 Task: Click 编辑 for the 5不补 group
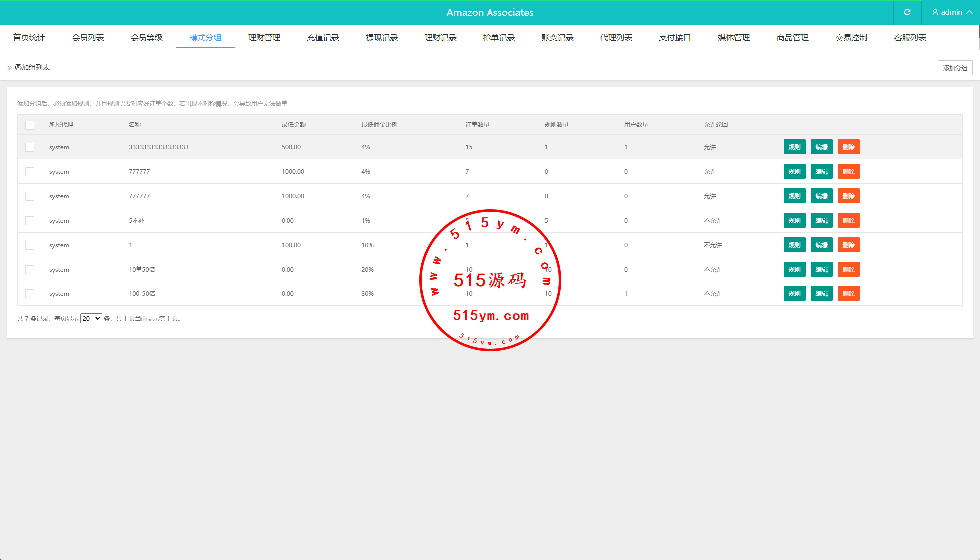[821, 221]
